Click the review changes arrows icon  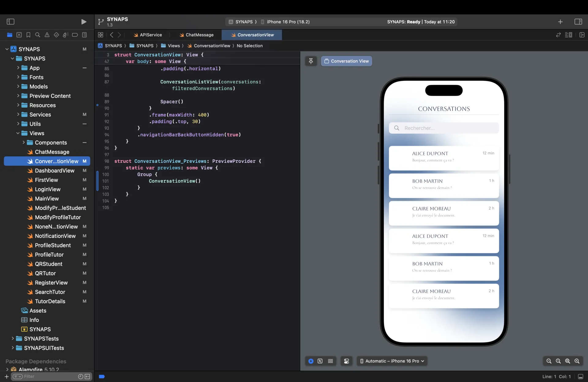(558, 35)
